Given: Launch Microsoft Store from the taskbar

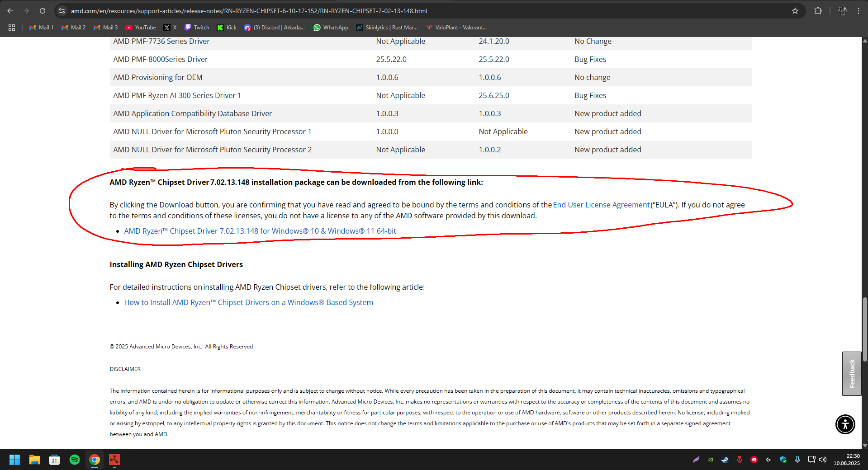Looking at the screenshot, I should pos(55,460).
